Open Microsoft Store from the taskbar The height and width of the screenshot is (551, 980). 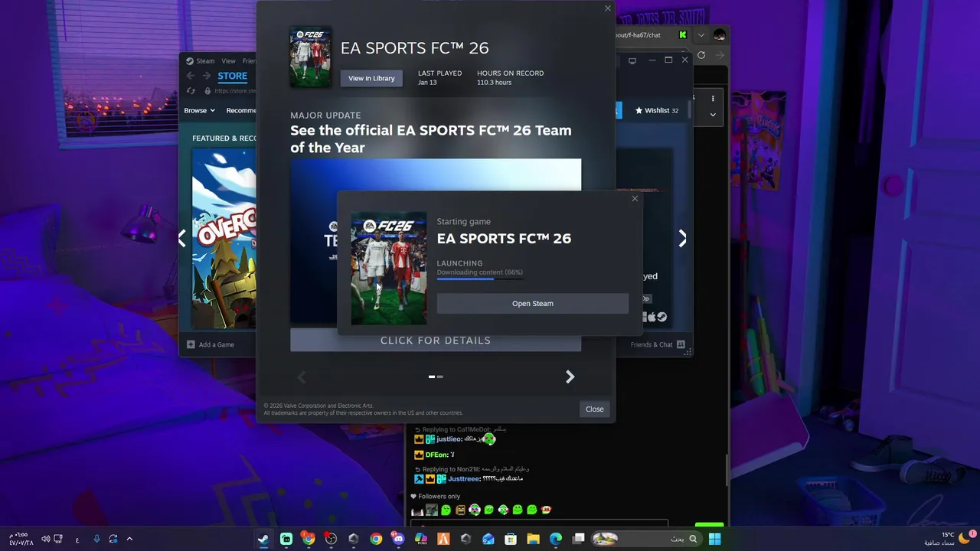click(511, 539)
